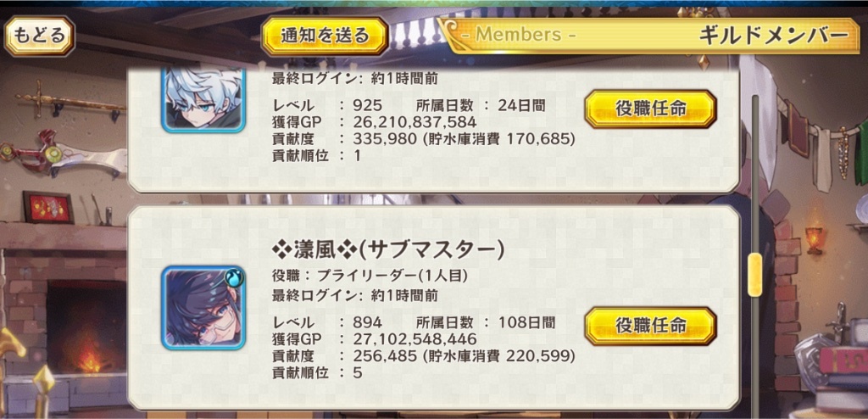Viewport: 868px width, 419px height.
Task: Click 役職任命 for ❖漾風❖ member
Action: [650, 326]
